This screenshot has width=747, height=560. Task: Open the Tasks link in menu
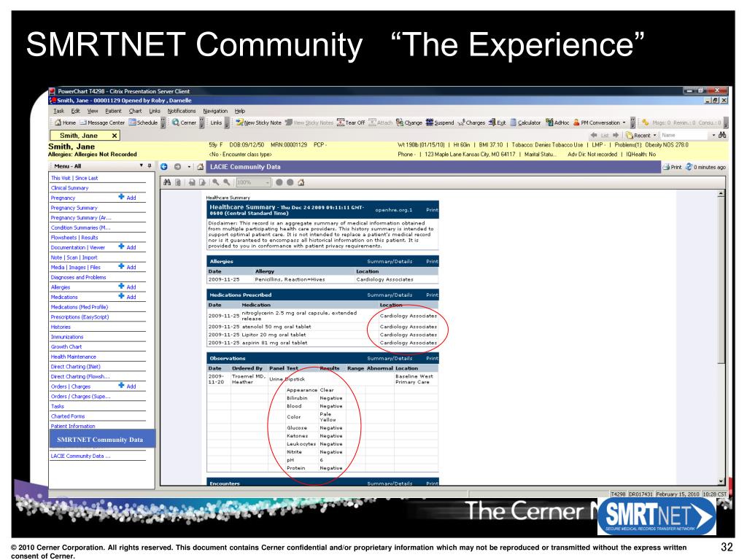point(57,406)
